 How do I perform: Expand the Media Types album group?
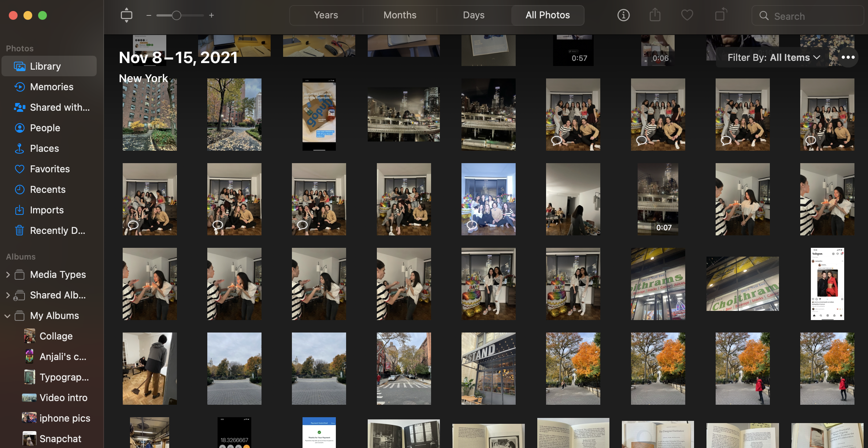tap(8, 274)
